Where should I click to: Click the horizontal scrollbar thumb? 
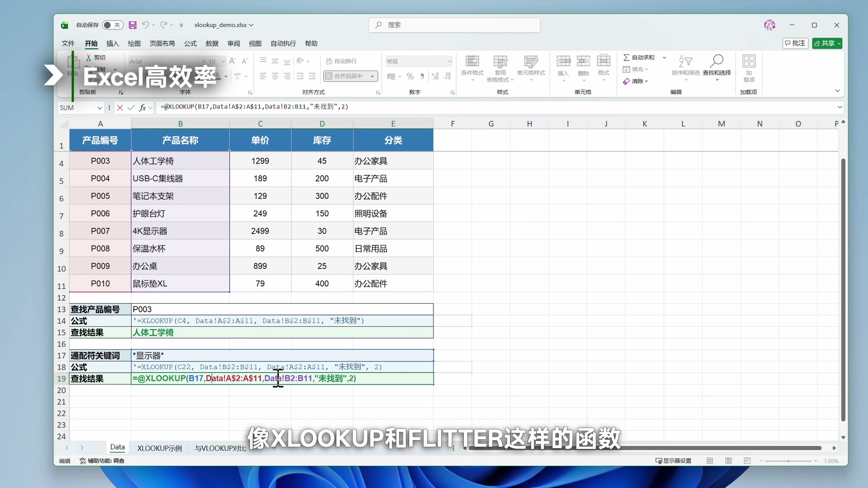tap(645, 448)
